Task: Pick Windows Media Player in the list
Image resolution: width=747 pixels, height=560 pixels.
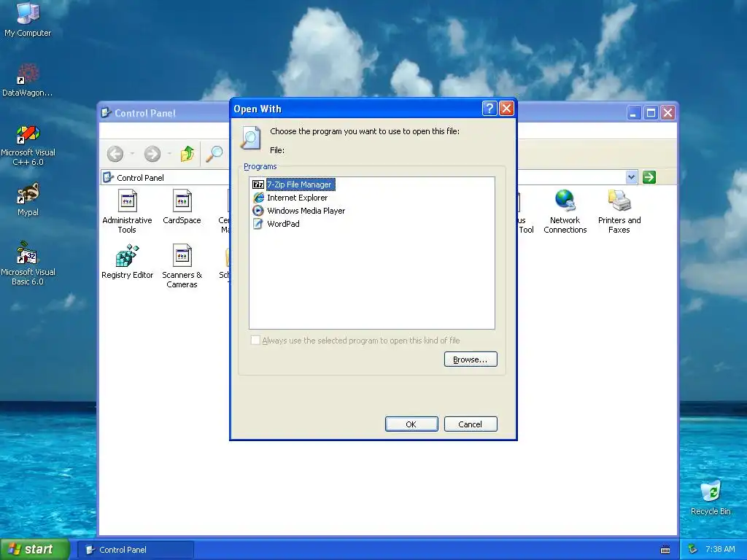Action: point(298,211)
